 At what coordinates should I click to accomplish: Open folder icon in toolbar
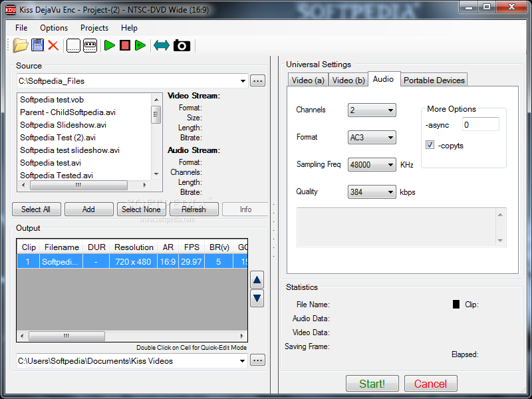tap(21, 45)
